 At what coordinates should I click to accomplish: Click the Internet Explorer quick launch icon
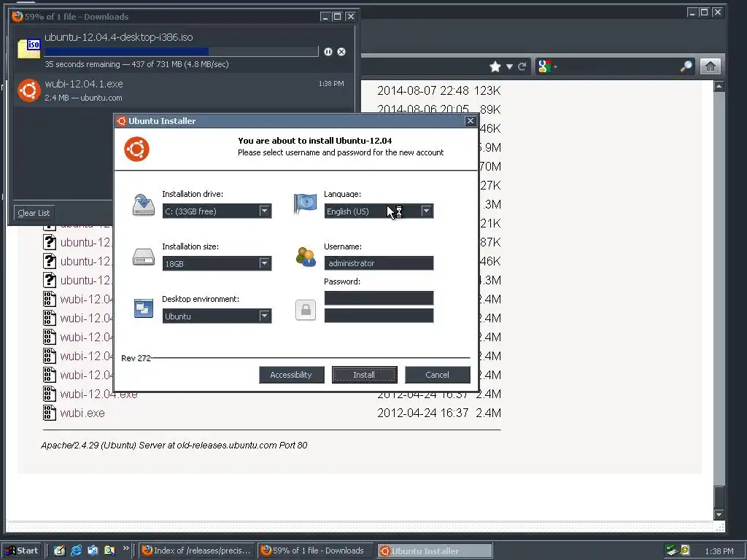coord(76,551)
